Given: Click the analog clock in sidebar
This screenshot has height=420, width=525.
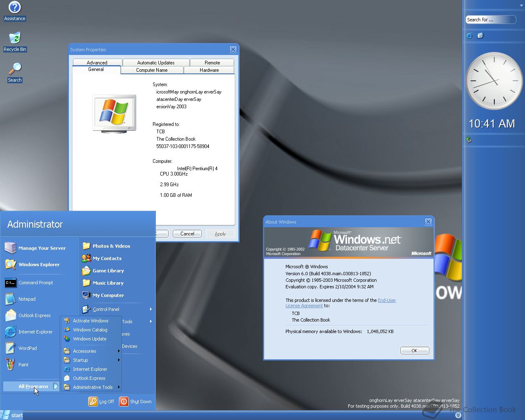Looking at the screenshot, I should point(494,81).
